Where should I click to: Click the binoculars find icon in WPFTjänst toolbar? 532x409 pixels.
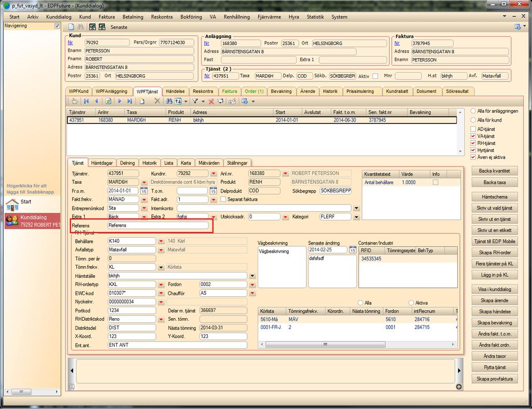point(169,101)
